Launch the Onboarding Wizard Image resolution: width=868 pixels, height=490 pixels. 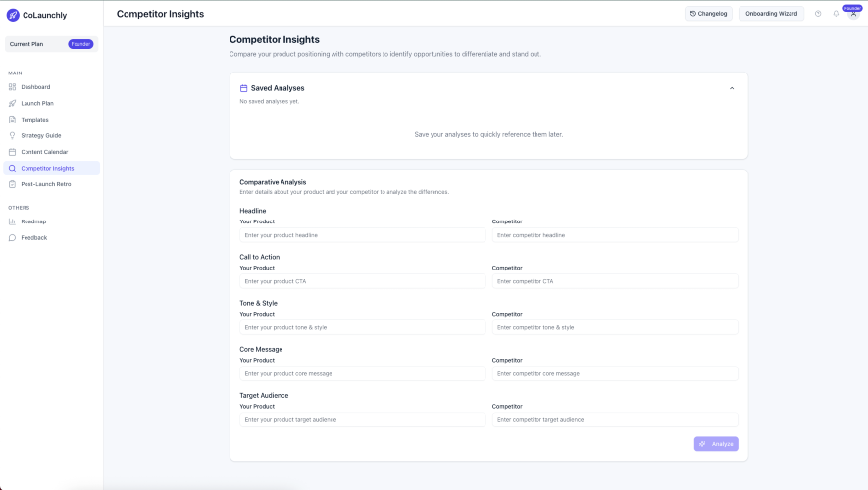[771, 14]
